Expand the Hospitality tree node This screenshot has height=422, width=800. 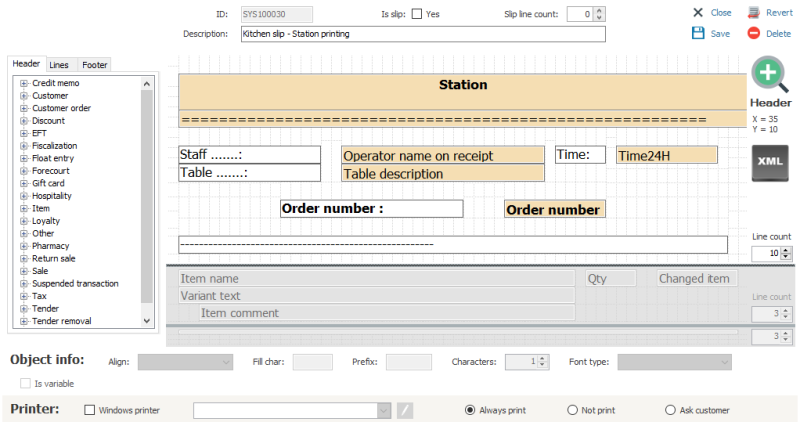[23, 196]
